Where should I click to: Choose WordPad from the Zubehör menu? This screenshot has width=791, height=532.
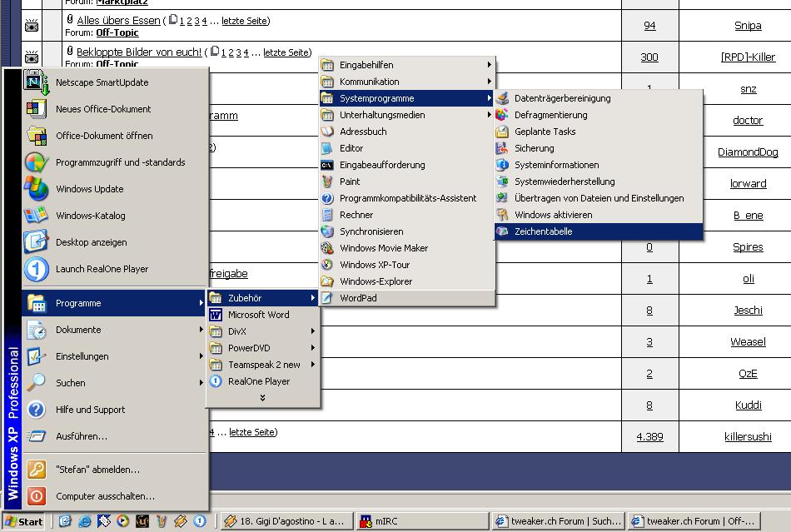(x=358, y=298)
